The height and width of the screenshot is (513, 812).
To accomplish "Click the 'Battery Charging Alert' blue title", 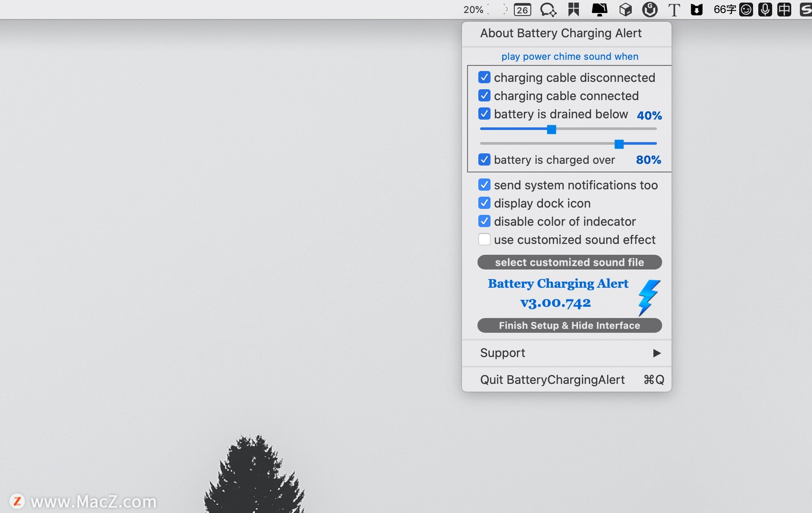I will pos(558,284).
